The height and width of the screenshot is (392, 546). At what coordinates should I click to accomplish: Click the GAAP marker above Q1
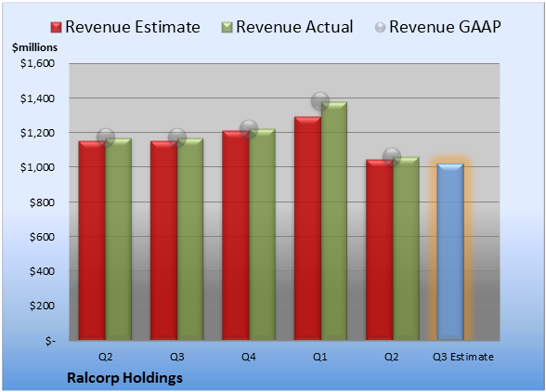point(320,101)
